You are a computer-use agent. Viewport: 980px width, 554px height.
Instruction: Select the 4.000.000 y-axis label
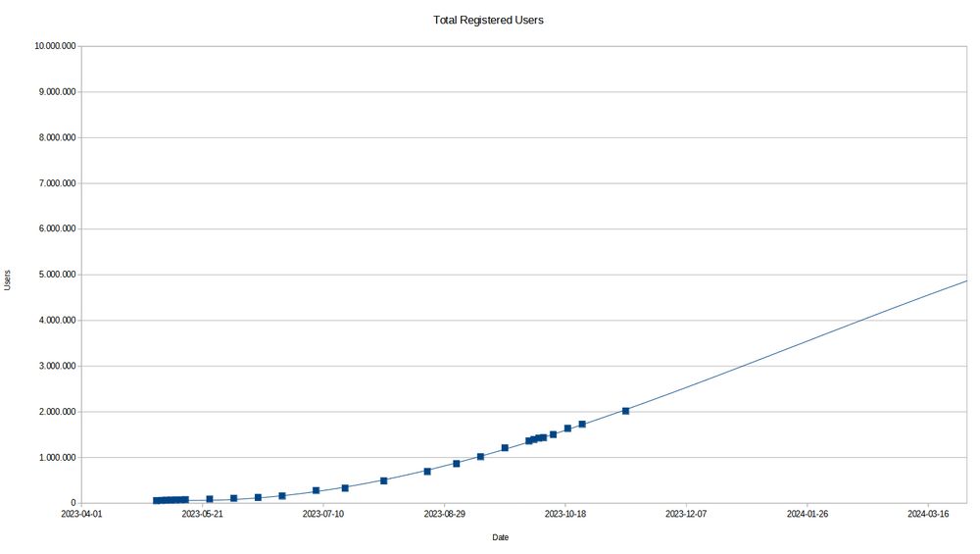point(58,321)
